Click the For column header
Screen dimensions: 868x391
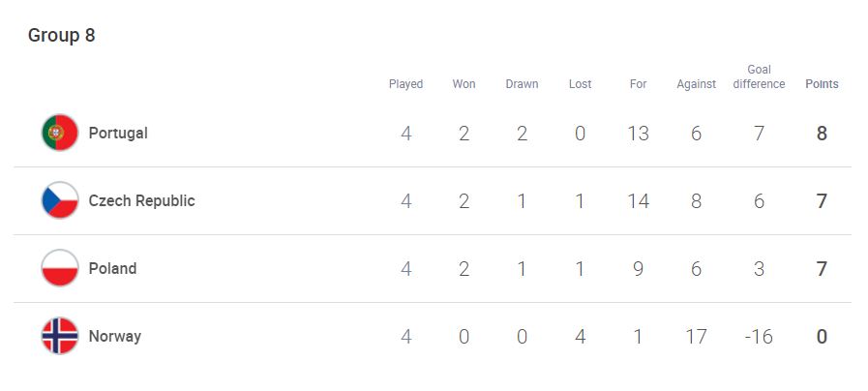click(639, 84)
